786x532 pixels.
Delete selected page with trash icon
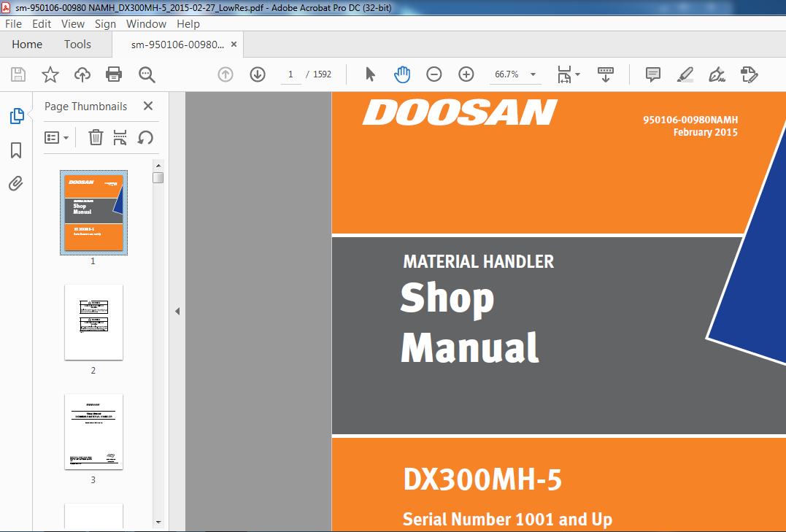96,137
